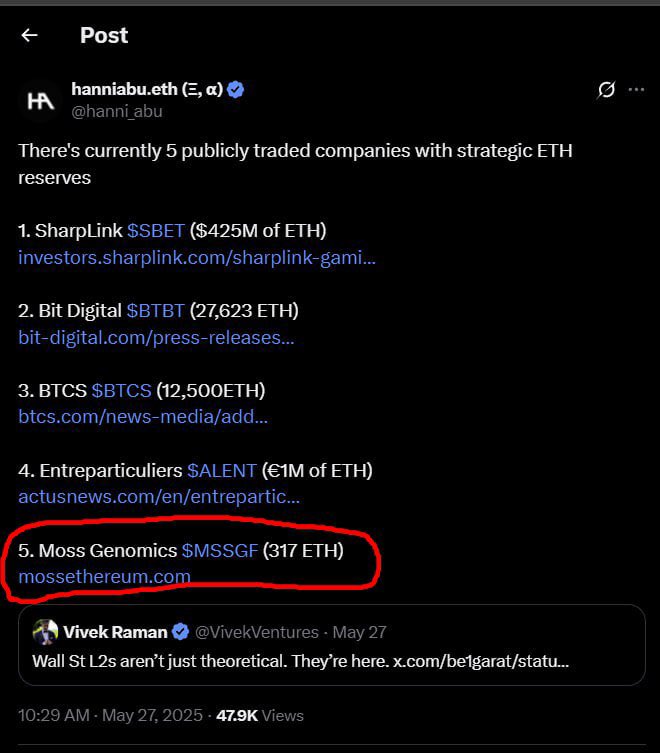This screenshot has width=660, height=753.
Task: Open the three-dot more options menu
Action: pos(636,89)
